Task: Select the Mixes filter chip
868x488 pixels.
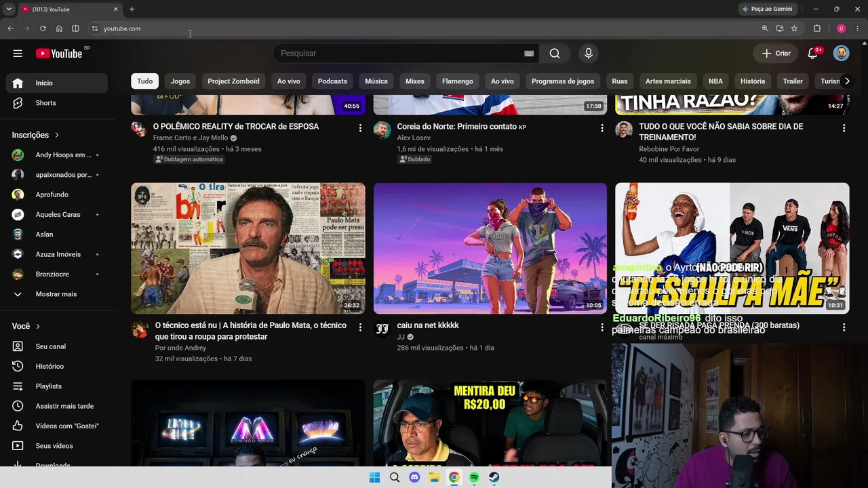Action: coord(415,81)
